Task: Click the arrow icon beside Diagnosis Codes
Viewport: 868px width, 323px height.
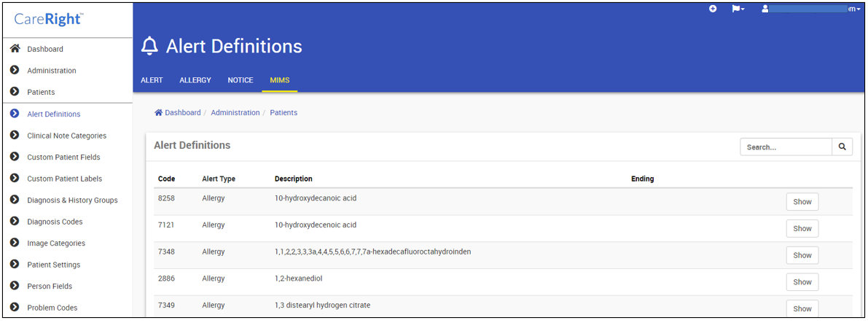Action: tap(15, 222)
